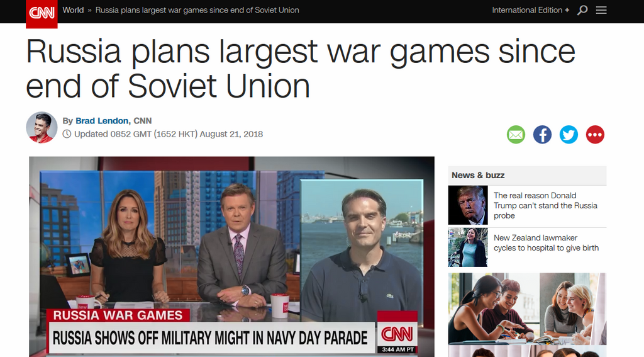Share article on Facebook
This screenshot has width=644, height=357.
[542, 135]
